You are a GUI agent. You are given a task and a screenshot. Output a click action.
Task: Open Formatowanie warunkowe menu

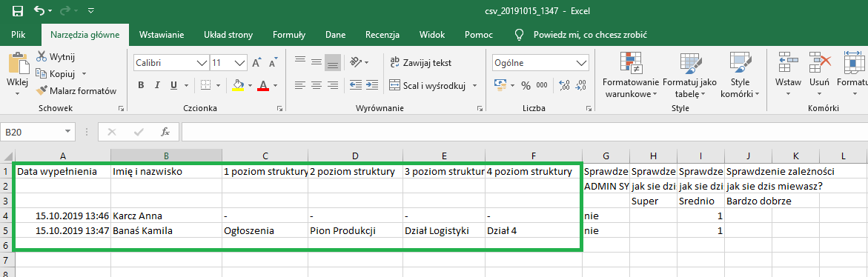[632, 76]
